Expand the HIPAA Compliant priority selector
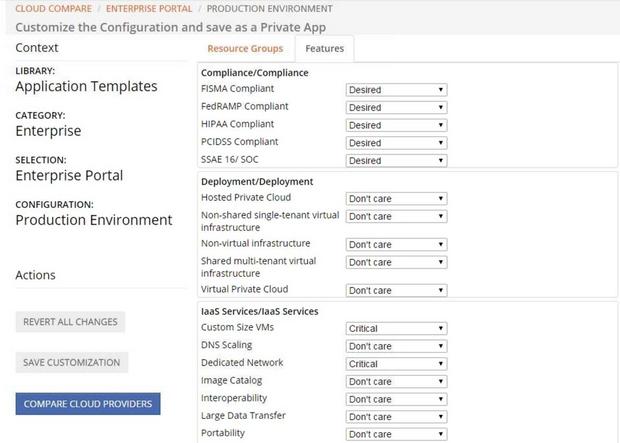 (396, 125)
